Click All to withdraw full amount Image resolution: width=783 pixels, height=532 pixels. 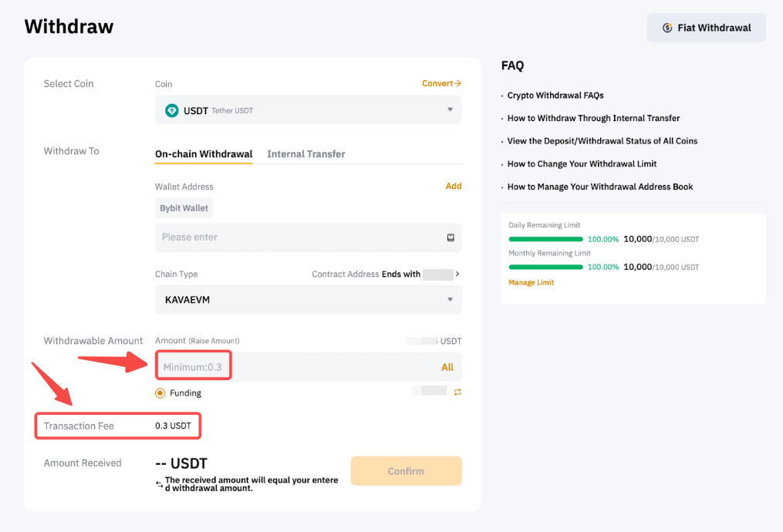point(447,367)
